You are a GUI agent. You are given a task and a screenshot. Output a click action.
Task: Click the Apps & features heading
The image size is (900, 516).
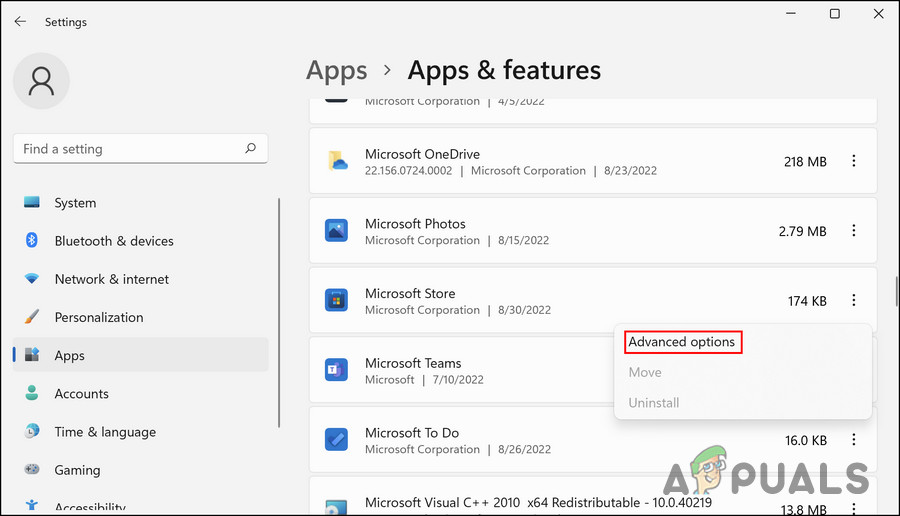(x=504, y=70)
